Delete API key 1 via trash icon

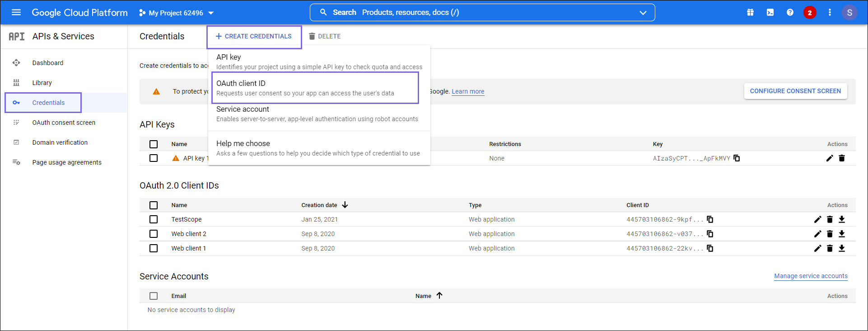(x=842, y=158)
